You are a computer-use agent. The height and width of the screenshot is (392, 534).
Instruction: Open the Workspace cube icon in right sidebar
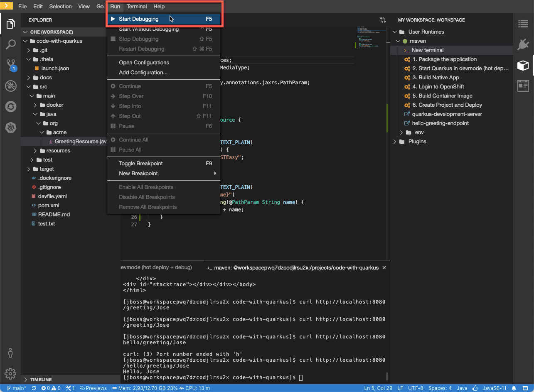(523, 65)
